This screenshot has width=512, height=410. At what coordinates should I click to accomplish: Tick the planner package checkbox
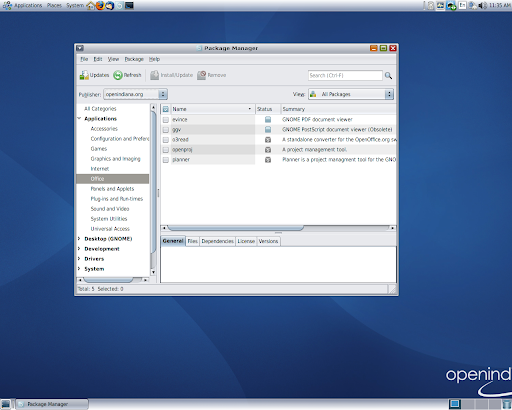click(x=166, y=160)
